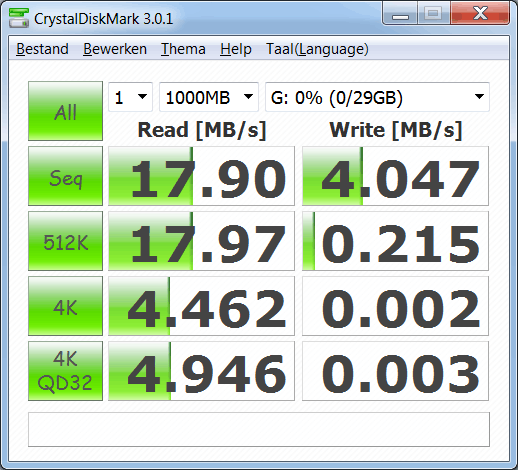The width and height of the screenshot is (518, 470).
Task: Click the 4K QD32 read result 4.946
Action: point(201,371)
